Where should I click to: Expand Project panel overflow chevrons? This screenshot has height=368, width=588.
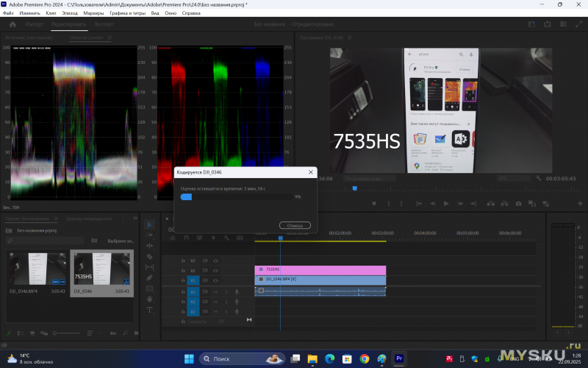135,218
